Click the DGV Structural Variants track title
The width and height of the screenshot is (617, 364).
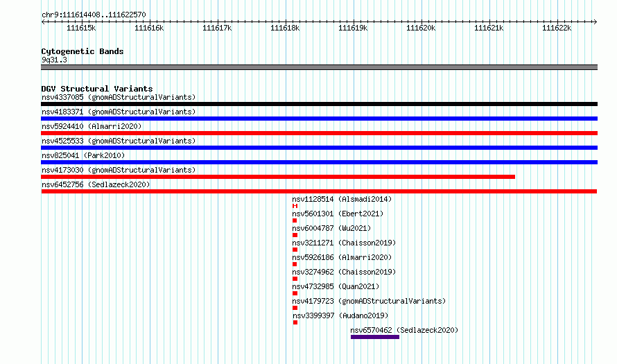(97, 89)
